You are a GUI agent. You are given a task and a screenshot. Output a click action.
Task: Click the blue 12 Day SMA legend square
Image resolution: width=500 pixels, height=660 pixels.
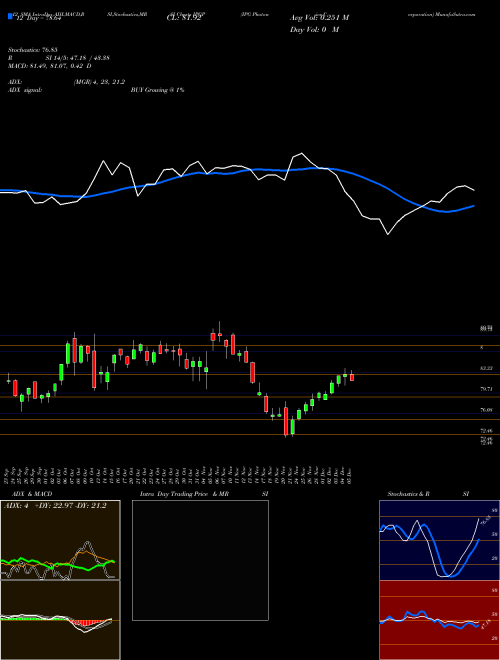tap(11, 16)
